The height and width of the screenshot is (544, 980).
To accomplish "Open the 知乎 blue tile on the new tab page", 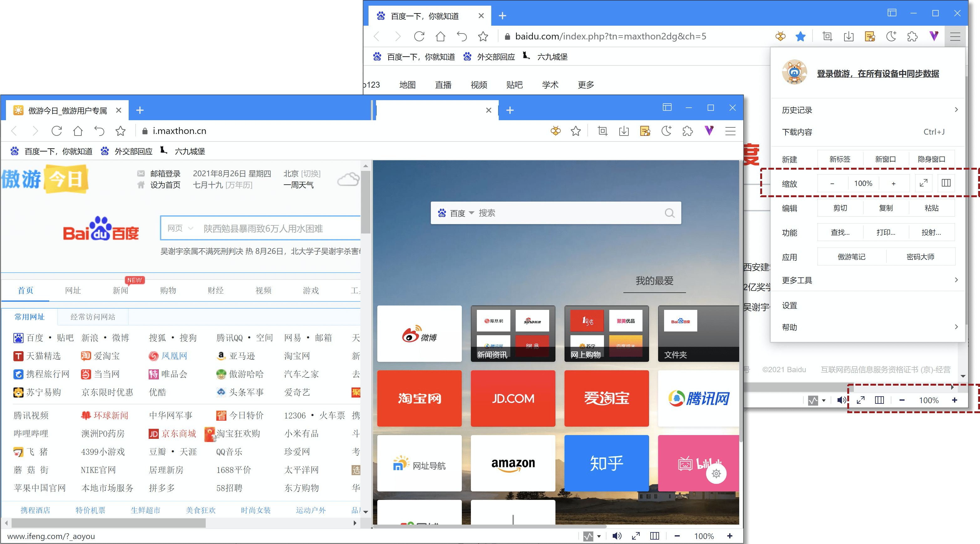I will tap(606, 463).
